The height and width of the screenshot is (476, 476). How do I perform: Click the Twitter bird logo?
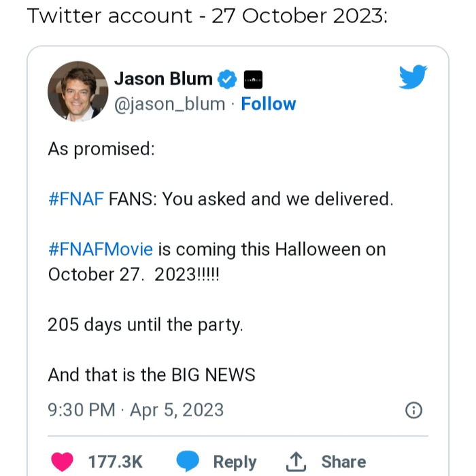(x=413, y=78)
